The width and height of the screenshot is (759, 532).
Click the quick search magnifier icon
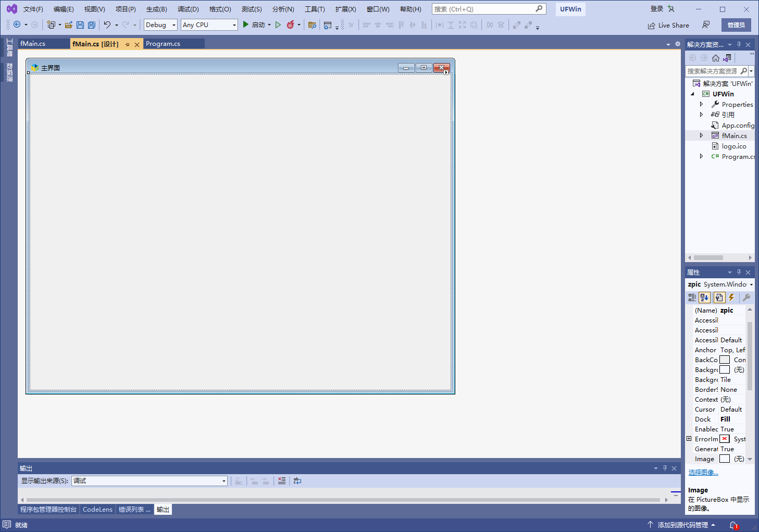539,9
